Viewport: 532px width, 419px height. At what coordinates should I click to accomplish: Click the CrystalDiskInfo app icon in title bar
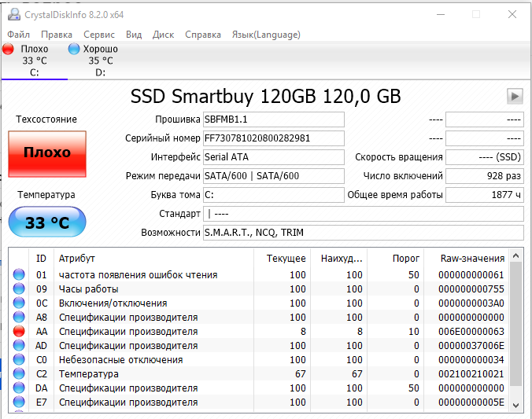pyautogui.click(x=14, y=15)
